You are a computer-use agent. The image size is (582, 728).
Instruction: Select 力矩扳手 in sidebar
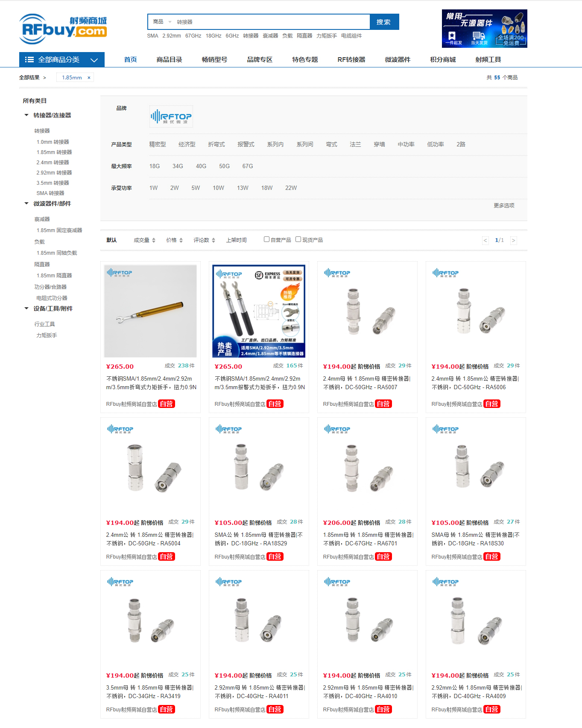click(x=47, y=335)
